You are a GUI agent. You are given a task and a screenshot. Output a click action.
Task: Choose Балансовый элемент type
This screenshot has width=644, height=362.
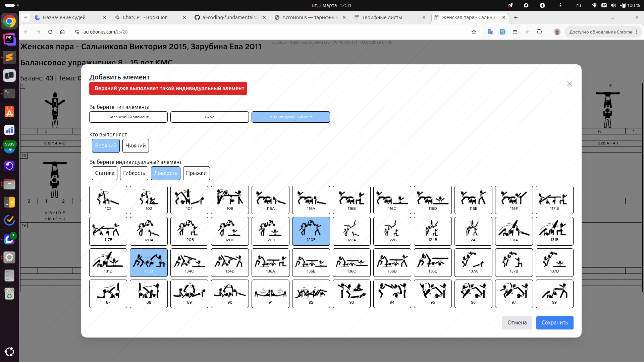pos(128,117)
